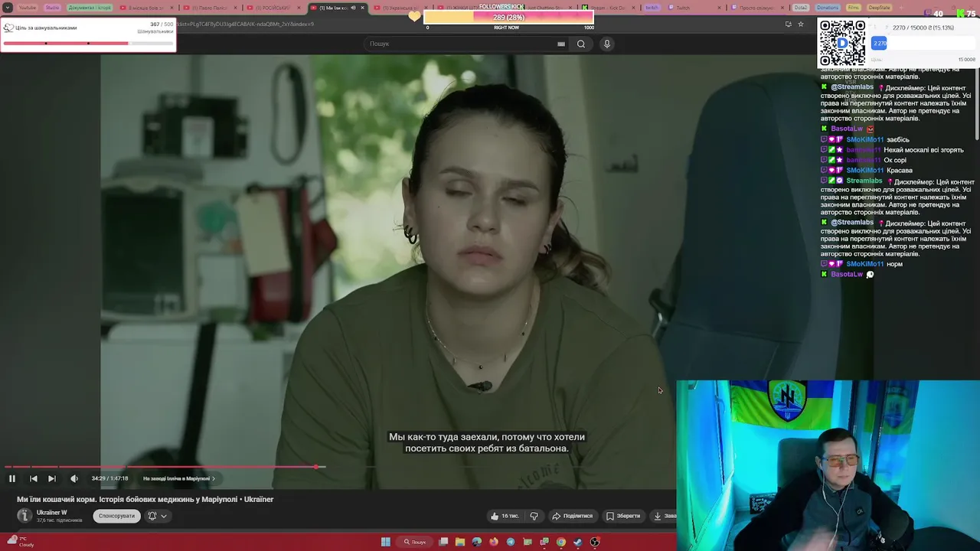Click Поділитися share button
Screen dimensions: 980x551
(x=573, y=516)
